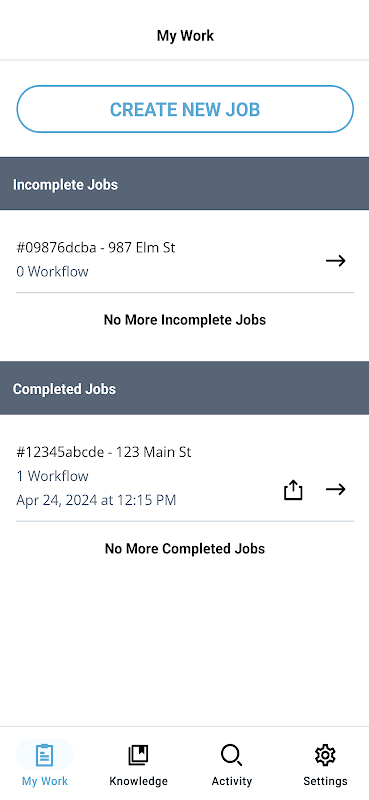Open the Knowledge bookmark icon
Image resolution: width=369 pixels, height=800 pixels.
(x=138, y=755)
